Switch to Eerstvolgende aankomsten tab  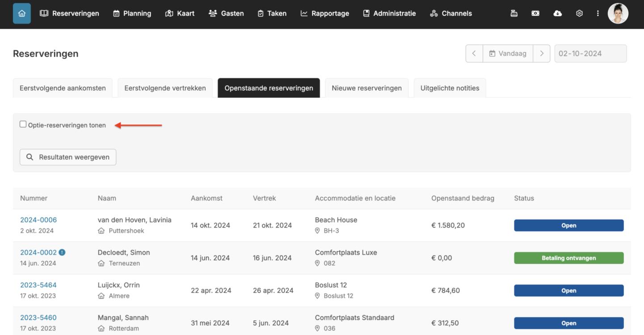click(x=63, y=88)
